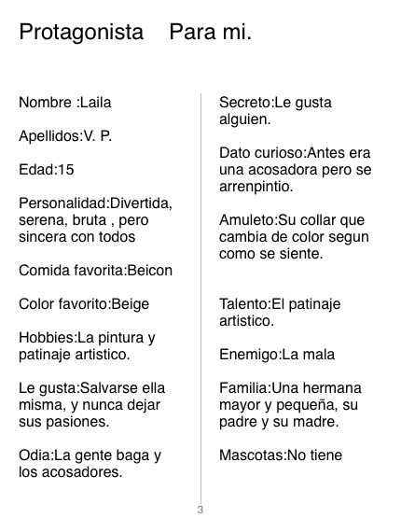Click the Hobbies:La pintura paragraph
This screenshot has height=532, width=401.
87,346
